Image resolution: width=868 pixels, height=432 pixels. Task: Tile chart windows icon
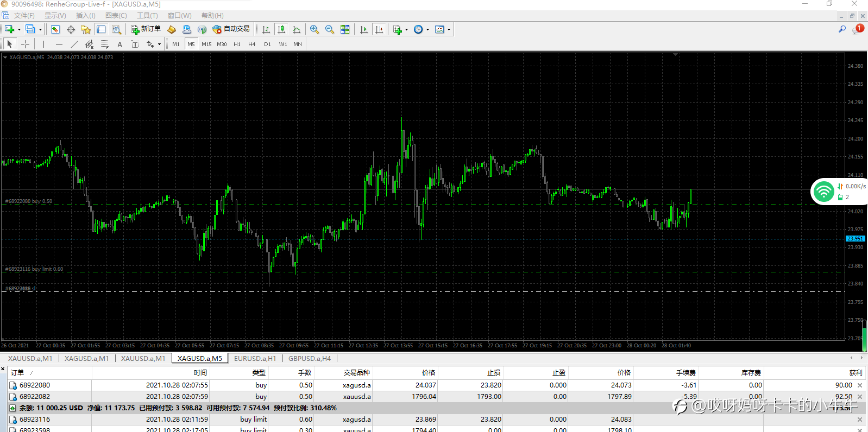pyautogui.click(x=345, y=29)
